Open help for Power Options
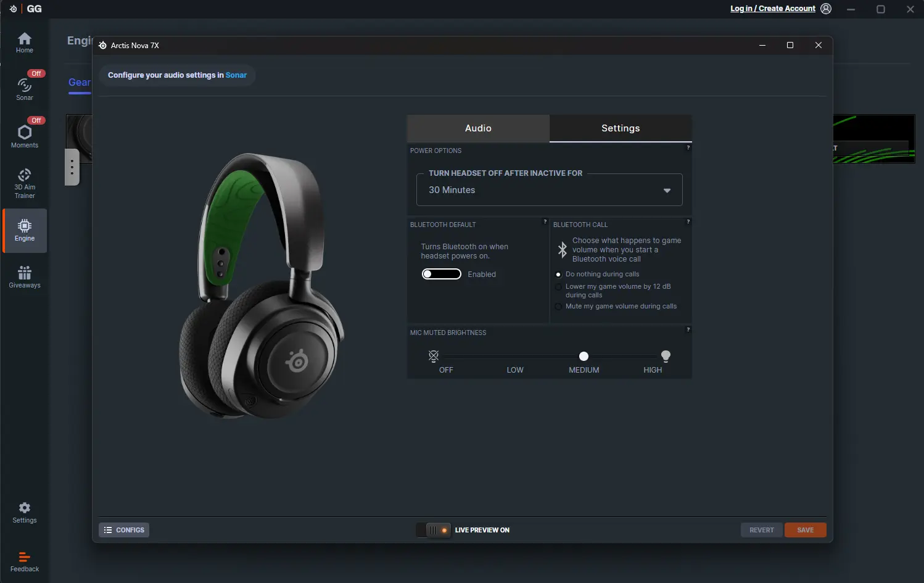This screenshot has height=583, width=924. [x=688, y=147]
